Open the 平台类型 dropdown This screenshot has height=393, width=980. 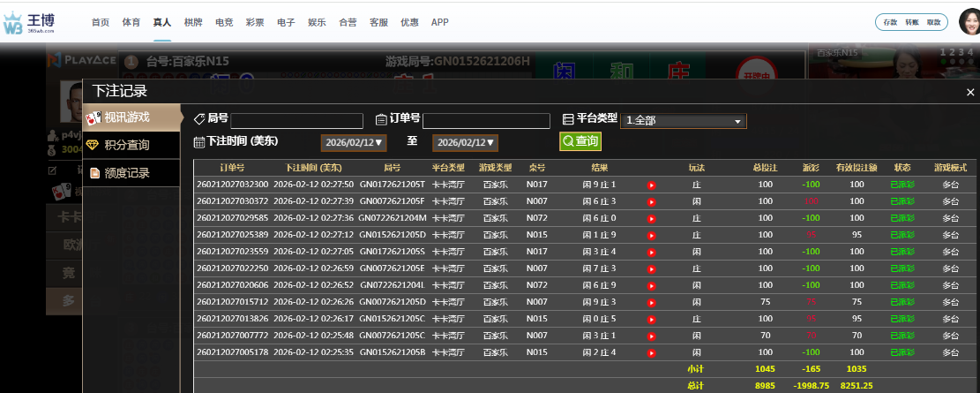pos(684,121)
